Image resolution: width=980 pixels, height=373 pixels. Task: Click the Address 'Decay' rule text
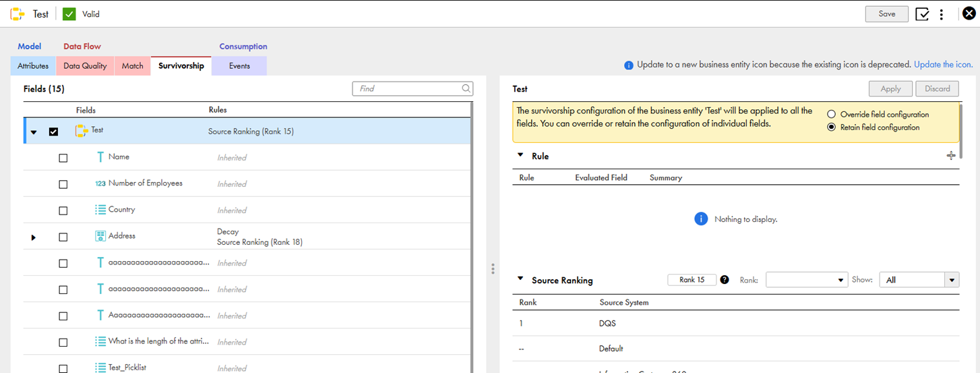point(228,231)
